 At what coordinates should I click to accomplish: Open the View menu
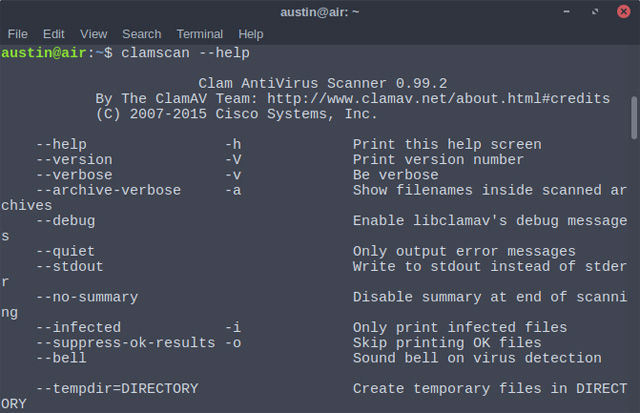pyautogui.click(x=93, y=33)
